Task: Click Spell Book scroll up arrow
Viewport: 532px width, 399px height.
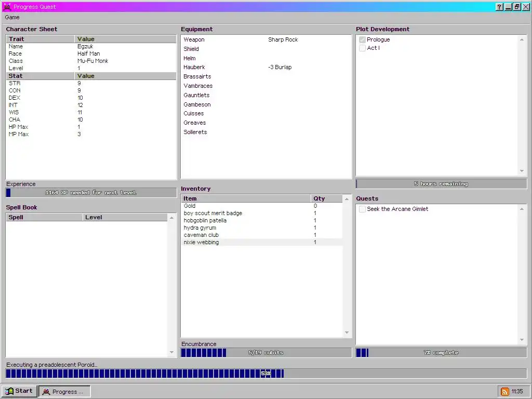Action: point(171,218)
